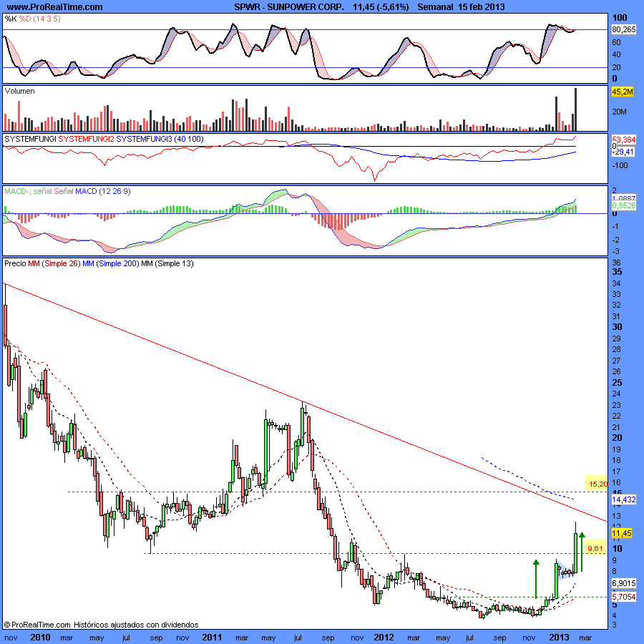644x644 pixels.
Task: Click the Precio panel label
Action: coord(15,263)
